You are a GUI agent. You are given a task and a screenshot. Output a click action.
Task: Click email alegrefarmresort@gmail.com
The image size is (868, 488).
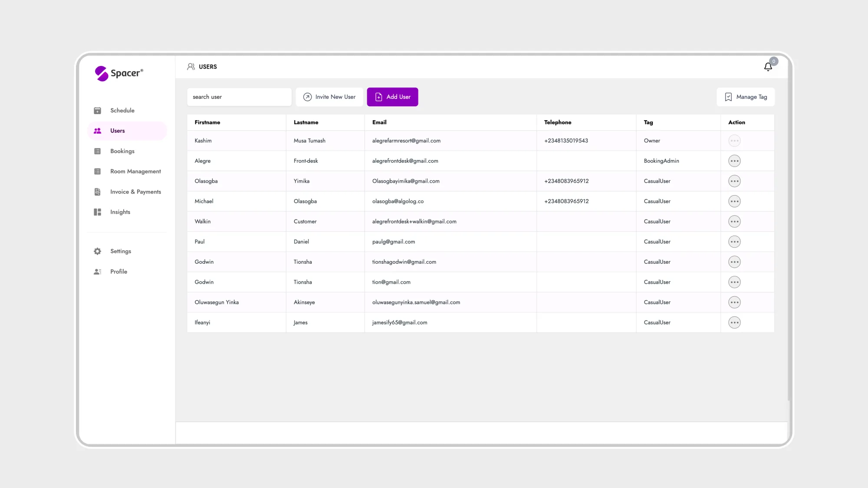point(406,141)
